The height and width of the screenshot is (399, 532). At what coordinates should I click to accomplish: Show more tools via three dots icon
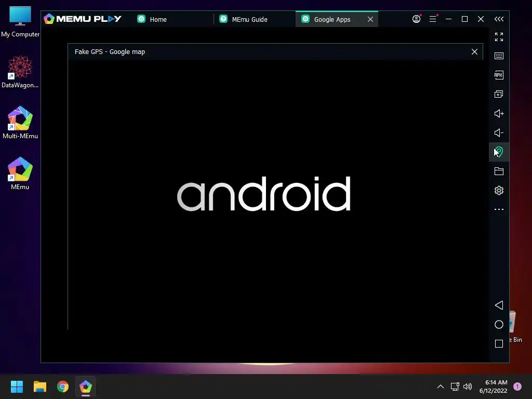(499, 209)
